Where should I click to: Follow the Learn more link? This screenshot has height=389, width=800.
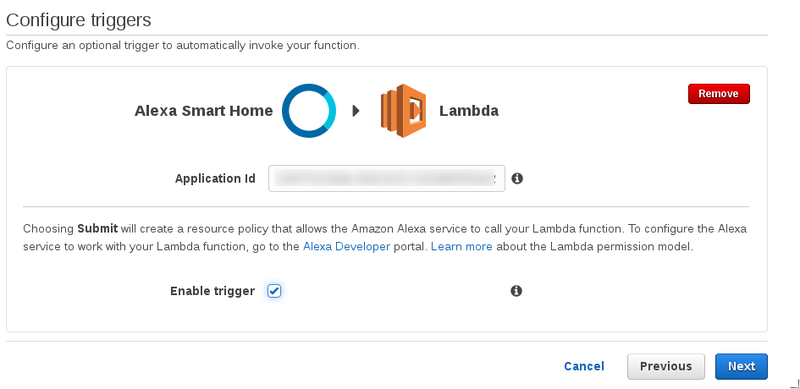coord(461,247)
